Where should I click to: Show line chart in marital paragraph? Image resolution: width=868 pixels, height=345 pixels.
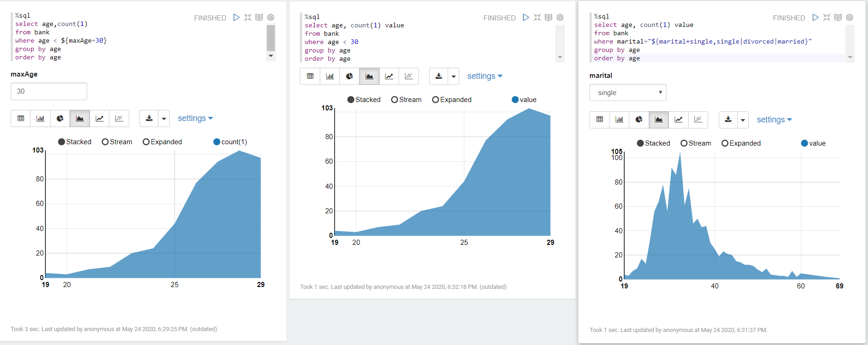pos(678,120)
